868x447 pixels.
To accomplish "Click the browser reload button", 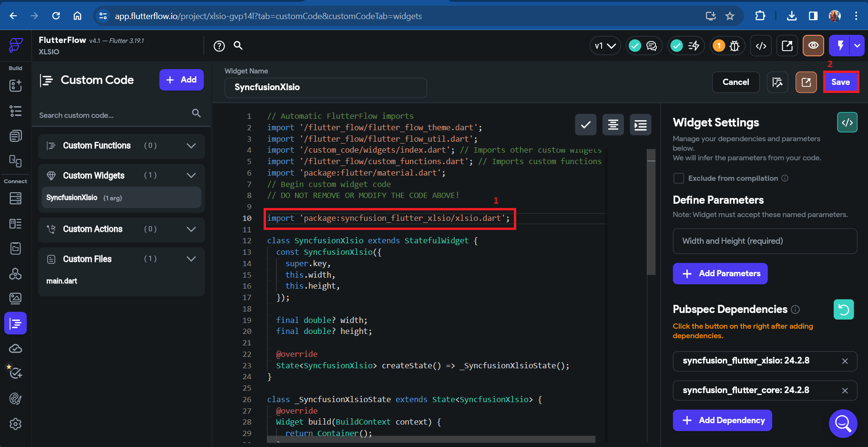I will 56,16.
